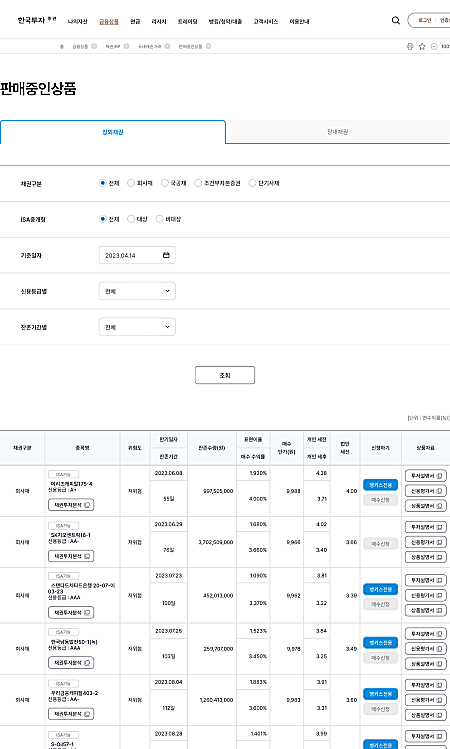The width and height of the screenshot is (450, 749).
Task: Open the 리서치 menu
Action: pyautogui.click(x=159, y=21)
